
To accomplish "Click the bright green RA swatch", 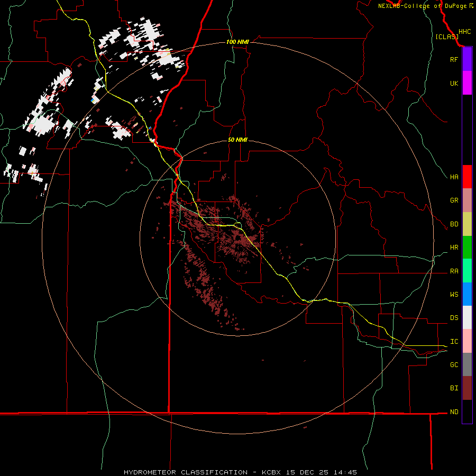I will 467,271.
